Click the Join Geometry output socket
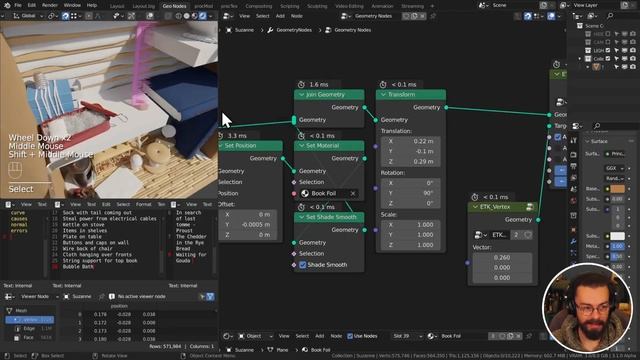Screen dimensions: 640x360 pyautogui.click(x=364, y=107)
